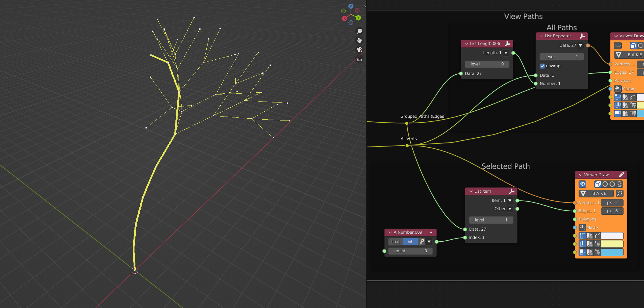Collapse the List Repeater node
Screen dimensions: 644x308
coord(541,36)
